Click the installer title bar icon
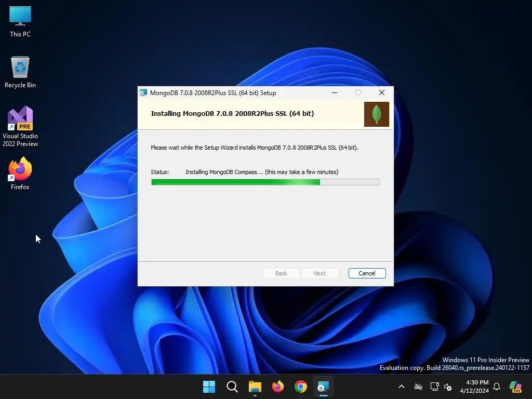This screenshot has width=532, height=399. click(143, 92)
